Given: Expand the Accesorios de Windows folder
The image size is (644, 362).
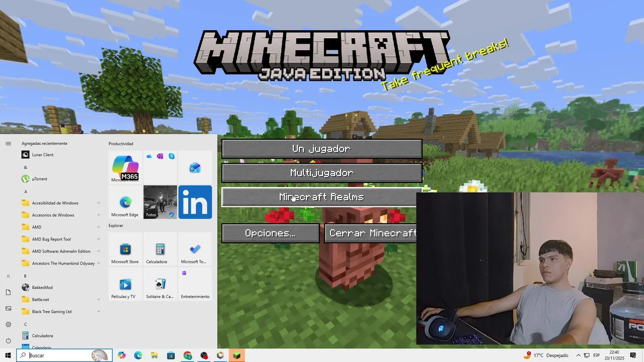Looking at the screenshot, I should 60,215.
